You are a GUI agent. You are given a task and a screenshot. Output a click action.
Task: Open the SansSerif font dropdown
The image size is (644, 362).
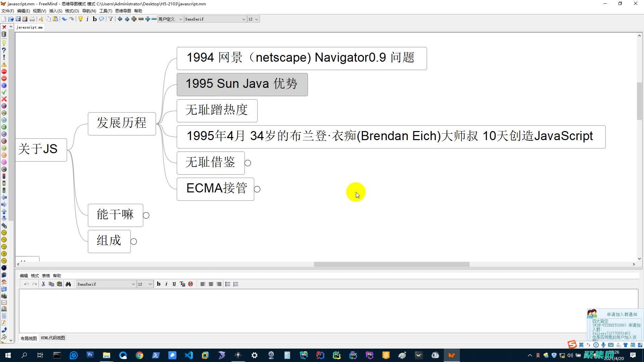215,19
